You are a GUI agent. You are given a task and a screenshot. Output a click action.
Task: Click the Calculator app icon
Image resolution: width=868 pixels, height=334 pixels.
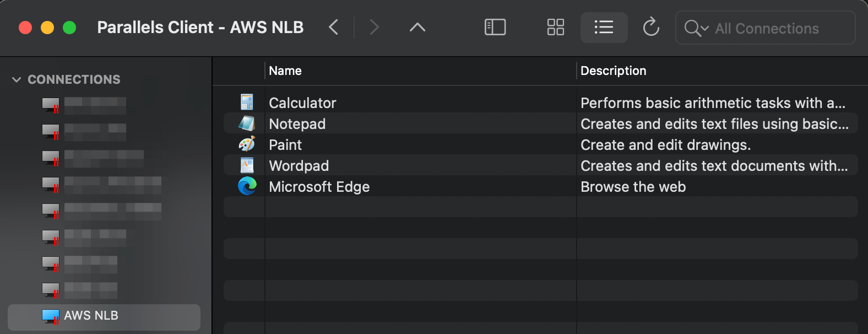click(x=247, y=103)
